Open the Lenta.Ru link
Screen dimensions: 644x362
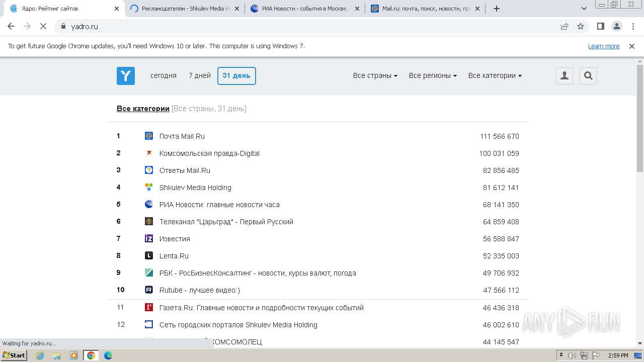(x=174, y=256)
